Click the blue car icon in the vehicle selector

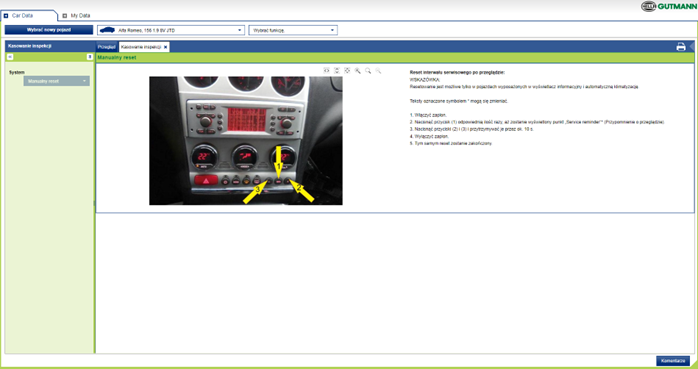click(107, 30)
